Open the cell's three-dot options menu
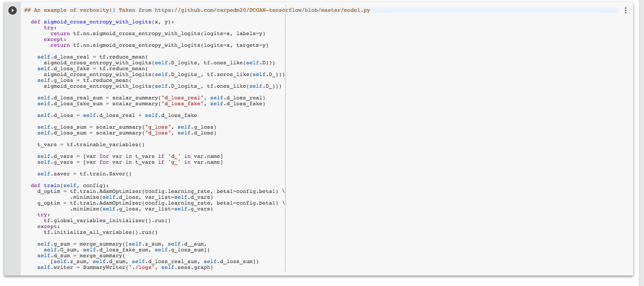This screenshot has height=286, width=644. click(626, 11)
